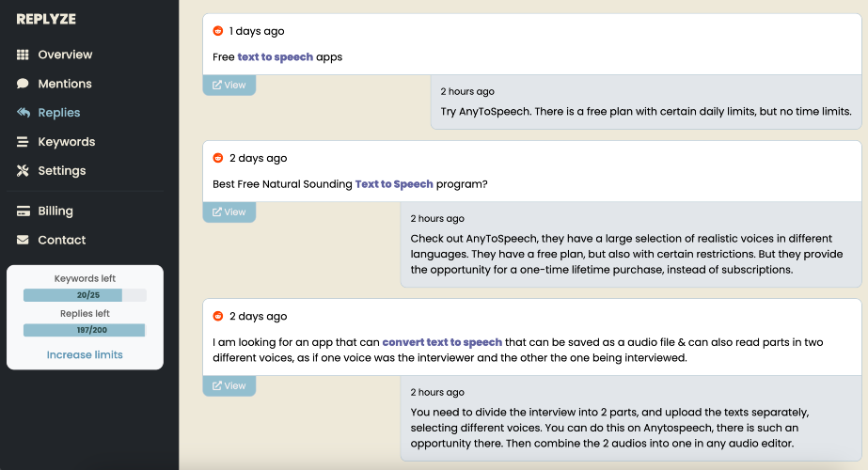Image resolution: width=868 pixels, height=470 pixels.
Task: Click the Overview grid icon in sidebar
Action: [24, 55]
